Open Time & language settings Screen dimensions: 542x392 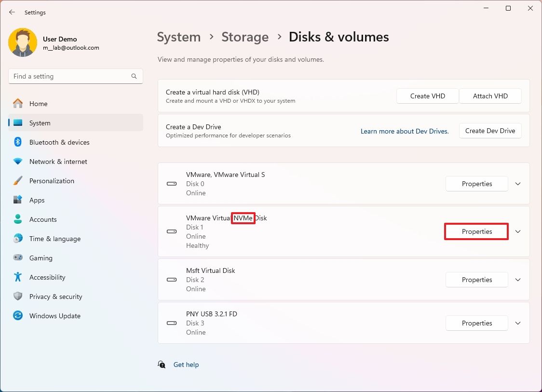click(17, 239)
